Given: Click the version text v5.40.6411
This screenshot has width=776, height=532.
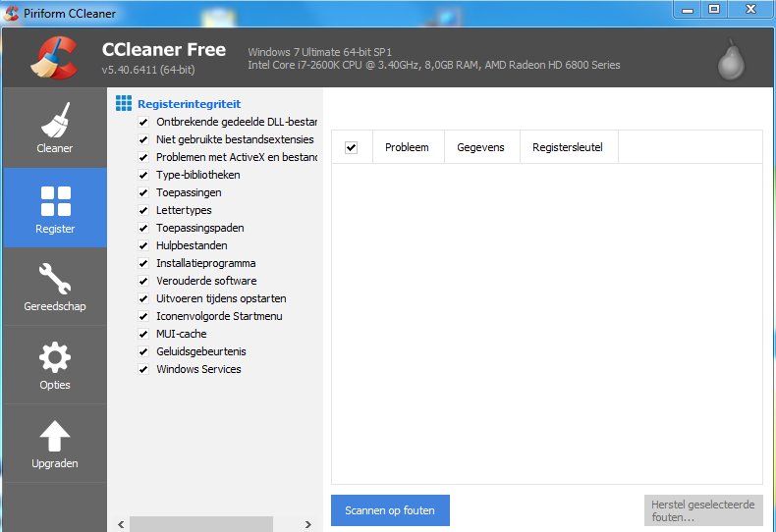Looking at the screenshot, I should click(148, 70).
